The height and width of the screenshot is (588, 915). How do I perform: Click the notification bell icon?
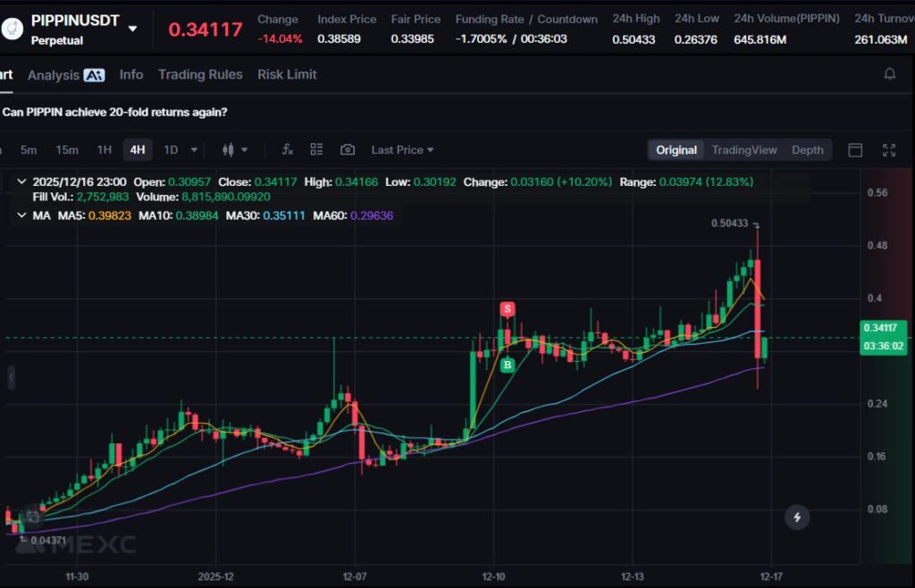coord(889,74)
